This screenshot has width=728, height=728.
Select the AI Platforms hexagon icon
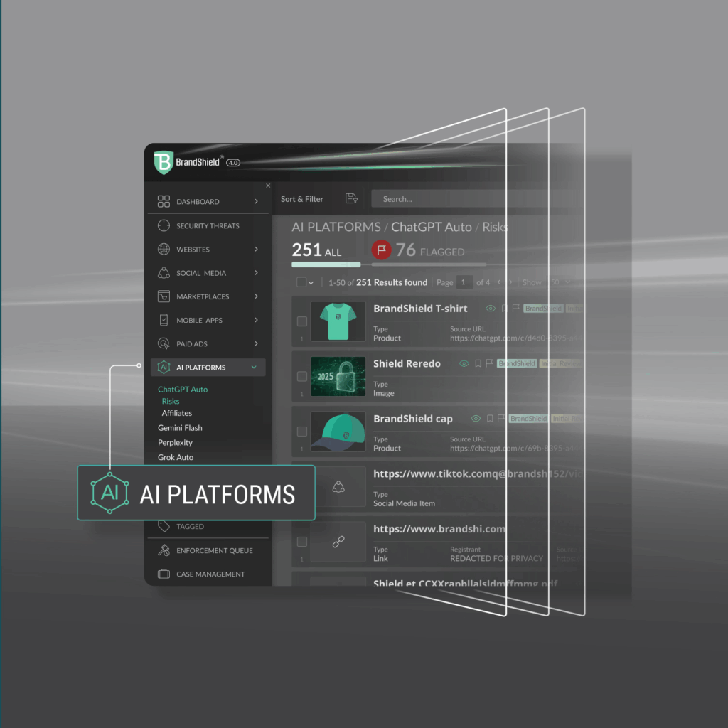(164, 368)
